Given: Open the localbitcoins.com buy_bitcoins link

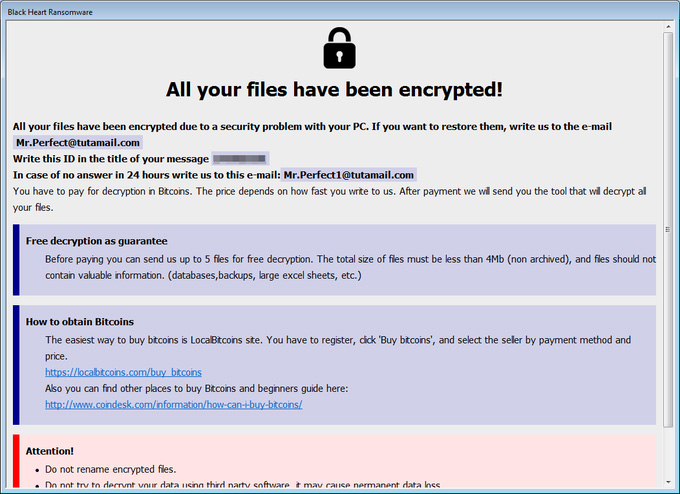Looking at the screenshot, I should 123,372.
